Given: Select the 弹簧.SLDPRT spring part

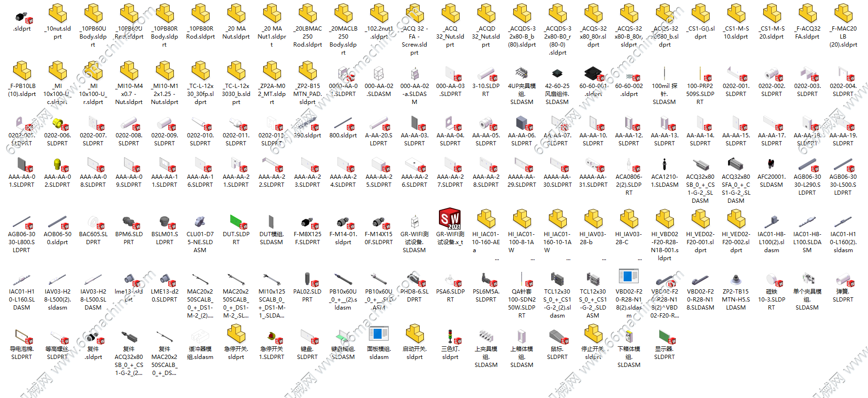Looking at the screenshot, I should click(843, 279).
